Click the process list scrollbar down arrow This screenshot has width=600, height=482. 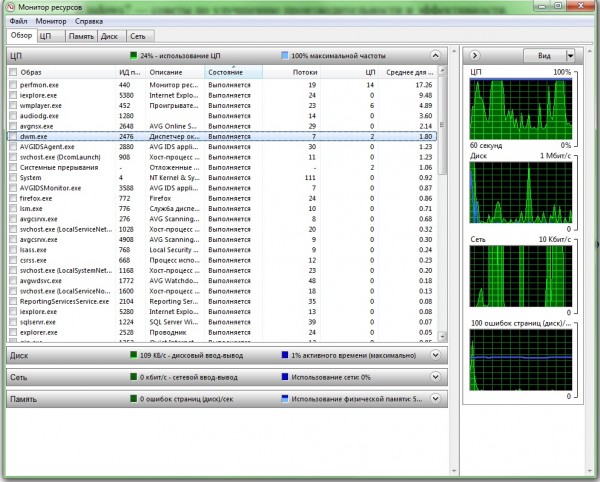coord(442,337)
